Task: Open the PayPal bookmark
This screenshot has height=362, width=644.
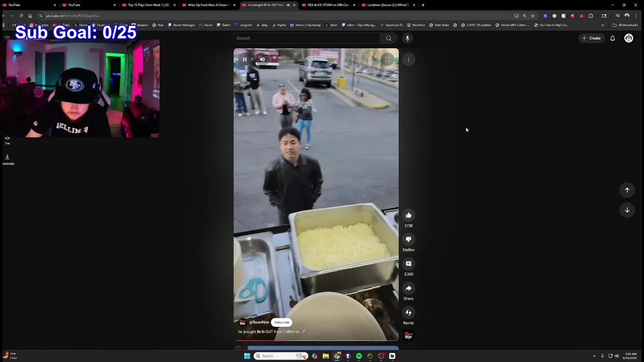Action: [279, 25]
